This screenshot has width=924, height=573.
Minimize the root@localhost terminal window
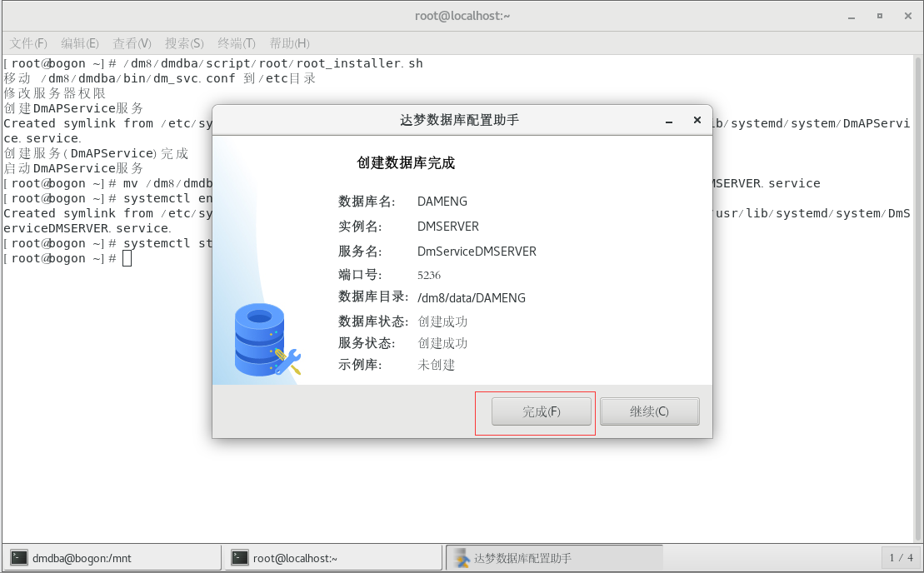[x=852, y=17]
